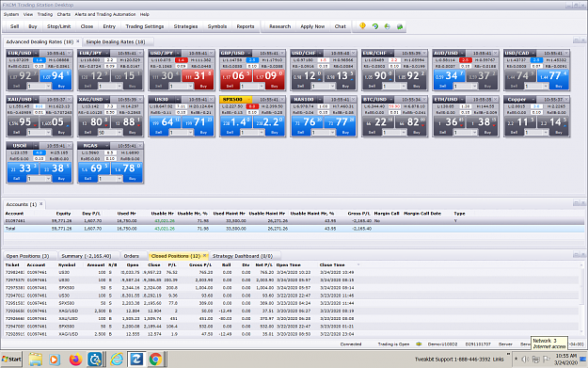The width and height of the screenshot is (588, 368).
Task: Click the green refresh arrow toolbar icon
Action: (x=375, y=26)
